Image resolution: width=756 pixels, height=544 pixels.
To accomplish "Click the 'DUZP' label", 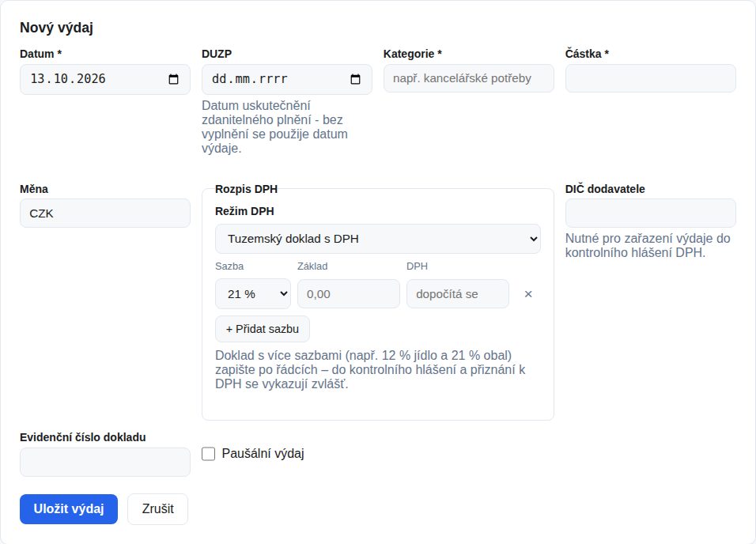I will 217,54.
